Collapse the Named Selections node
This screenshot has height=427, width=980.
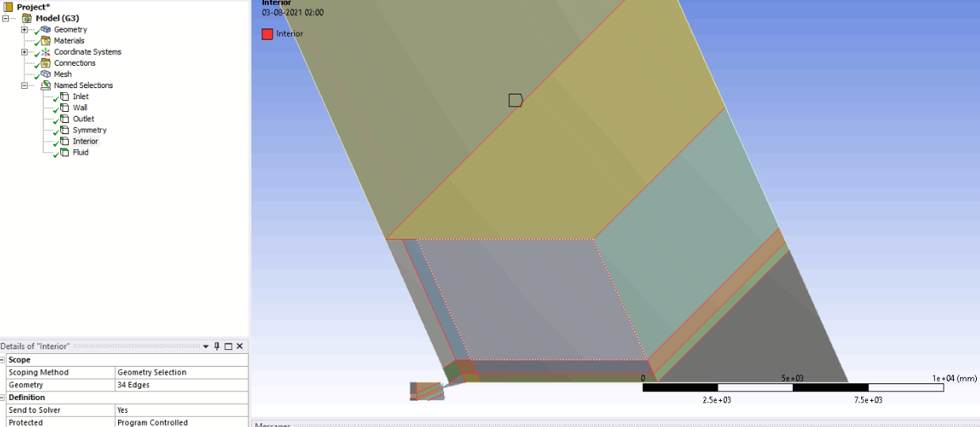[25, 85]
